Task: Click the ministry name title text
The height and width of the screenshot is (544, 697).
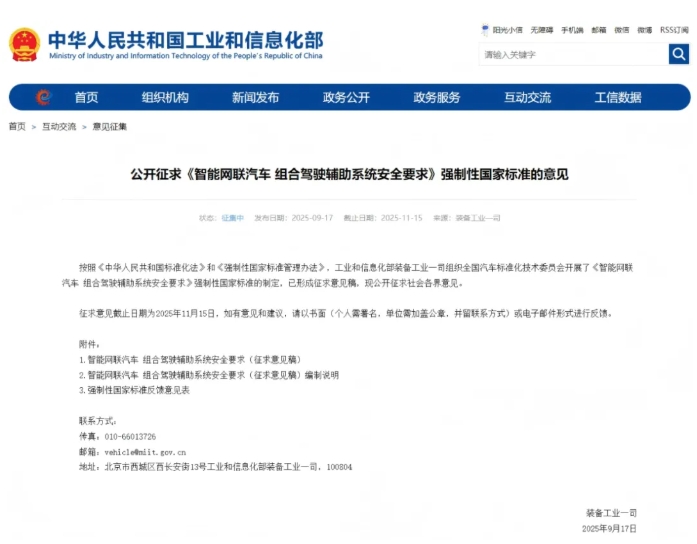Action: 186,40
